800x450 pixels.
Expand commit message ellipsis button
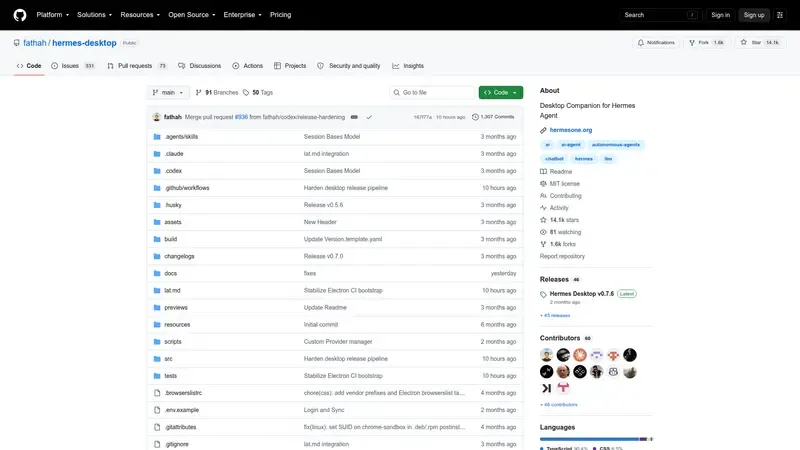coord(354,117)
